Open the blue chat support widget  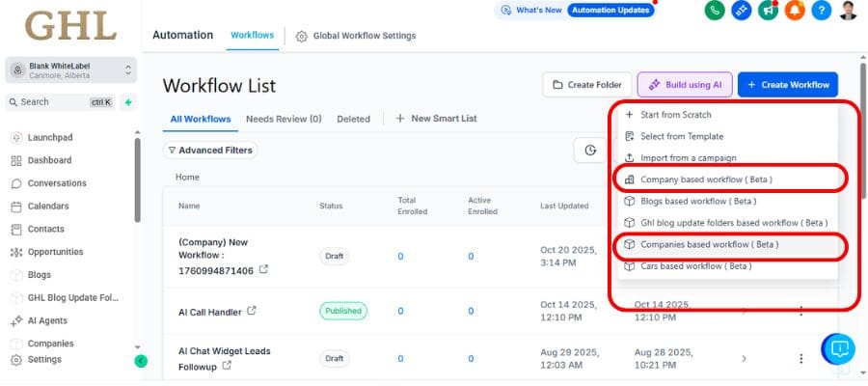click(838, 348)
